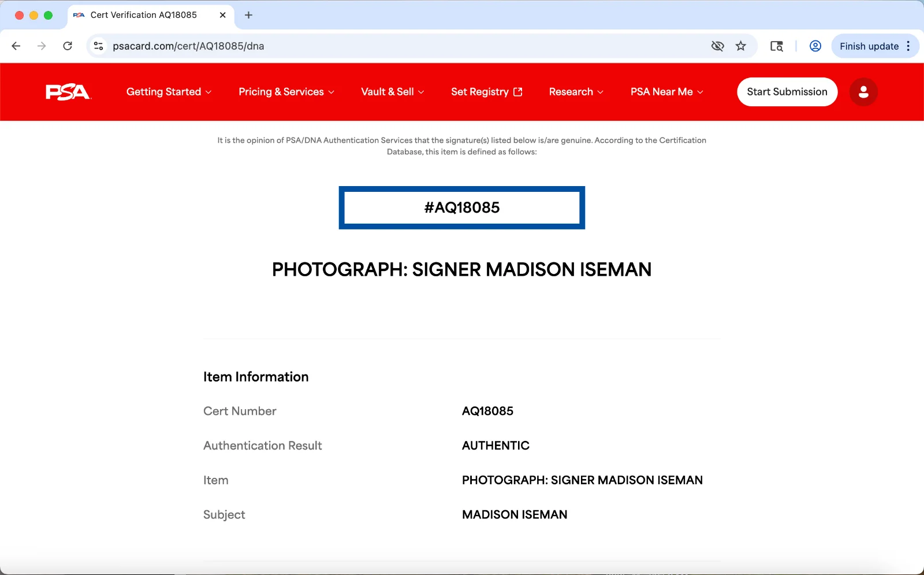This screenshot has height=575, width=924.
Task: Open Set Registry link
Action: click(487, 92)
